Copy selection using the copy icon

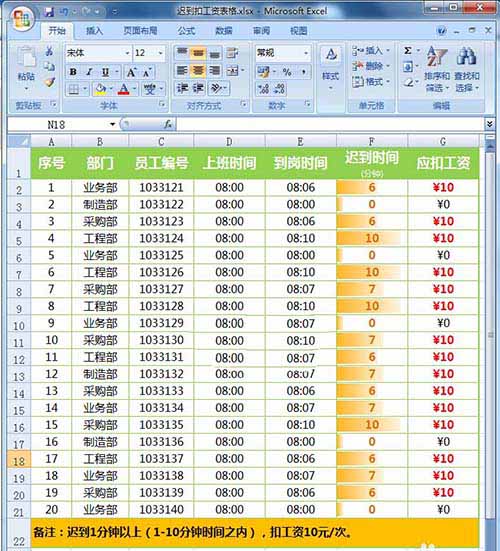click(50, 66)
